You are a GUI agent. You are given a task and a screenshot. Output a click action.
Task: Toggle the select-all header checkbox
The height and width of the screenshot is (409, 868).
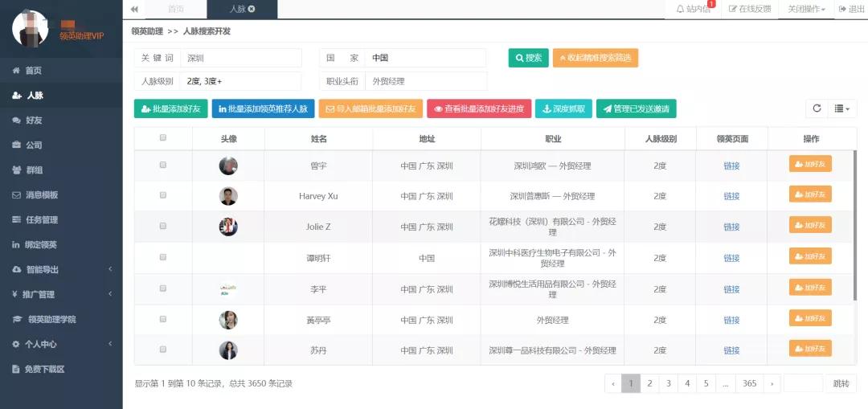click(x=162, y=138)
